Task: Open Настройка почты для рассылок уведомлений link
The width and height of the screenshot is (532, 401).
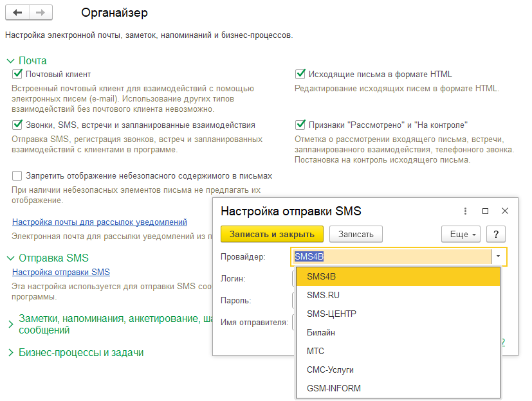Action: point(99,222)
